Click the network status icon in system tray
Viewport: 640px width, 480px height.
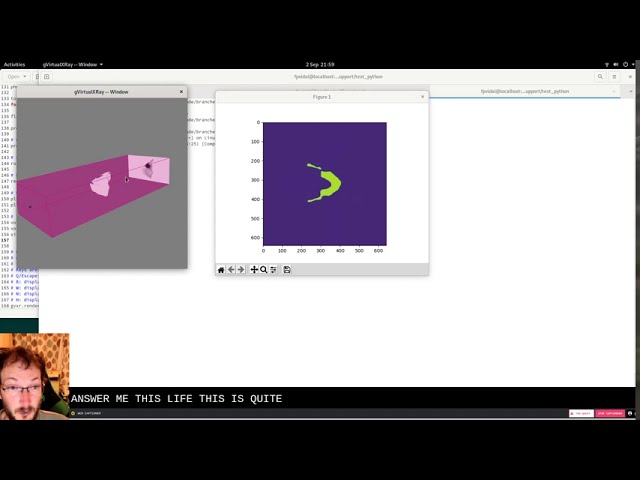click(x=607, y=64)
